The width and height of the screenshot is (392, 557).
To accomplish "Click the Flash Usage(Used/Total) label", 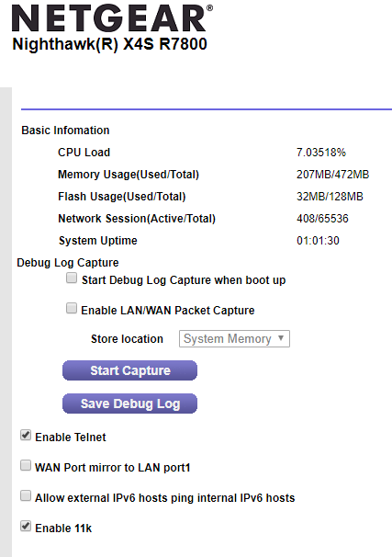I will click(x=122, y=197).
